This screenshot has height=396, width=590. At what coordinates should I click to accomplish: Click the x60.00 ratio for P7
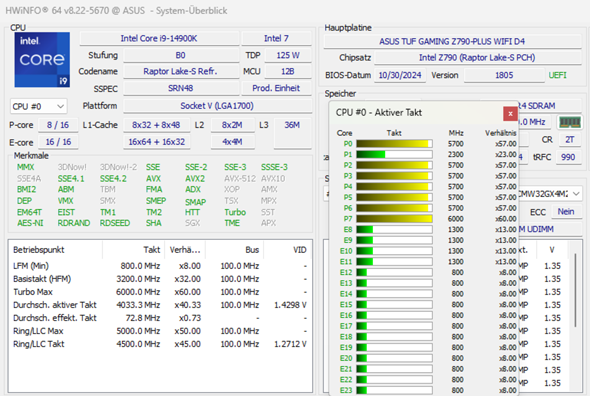click(506, 219)
